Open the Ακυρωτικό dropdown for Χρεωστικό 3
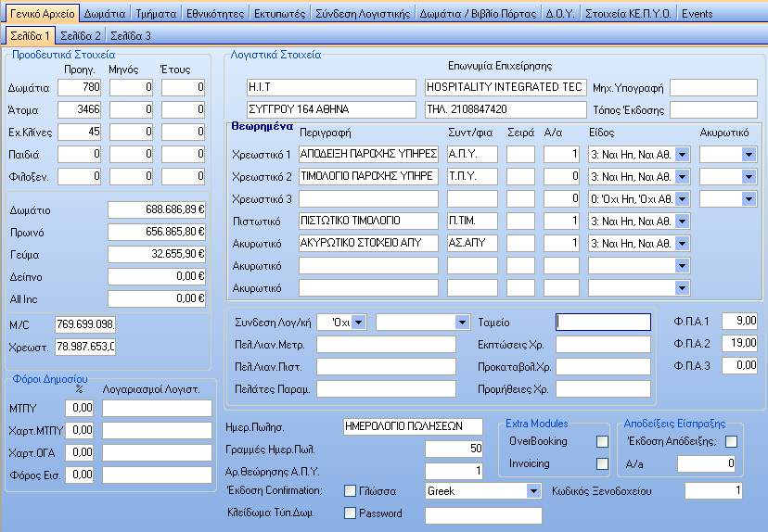768x532 pixels. pyautogui.click(x=749, y=199)
